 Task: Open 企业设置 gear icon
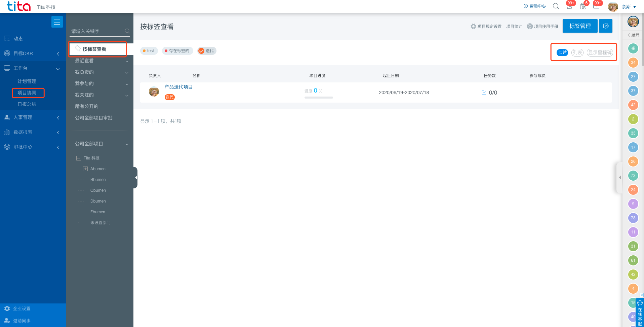[7, 308]
